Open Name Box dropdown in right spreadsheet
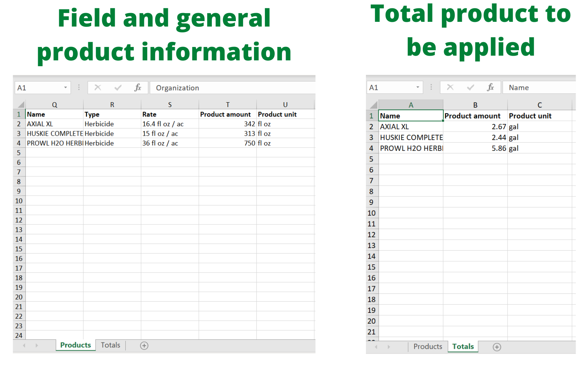The width and height of the screenshot is (588, 367). point(418,87)
